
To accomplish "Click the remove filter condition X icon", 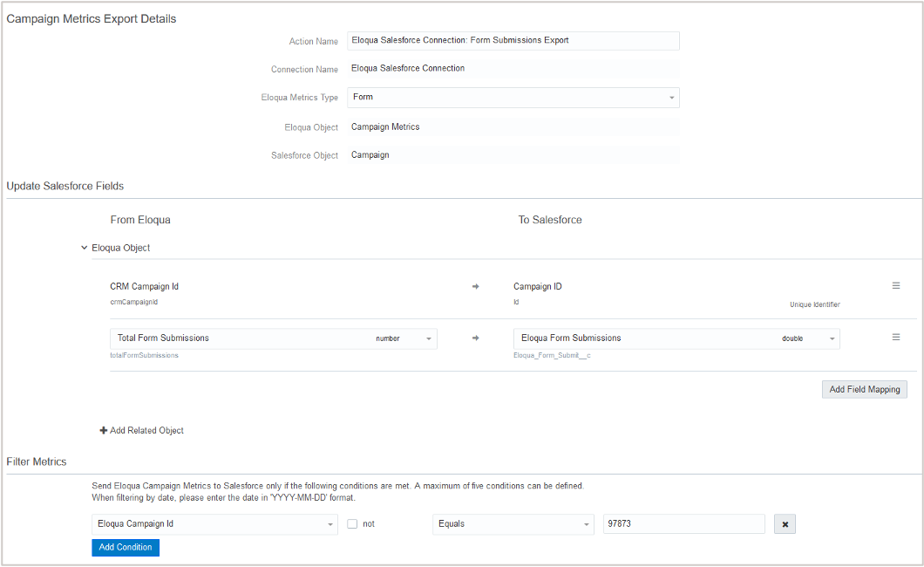I will 785,524.
